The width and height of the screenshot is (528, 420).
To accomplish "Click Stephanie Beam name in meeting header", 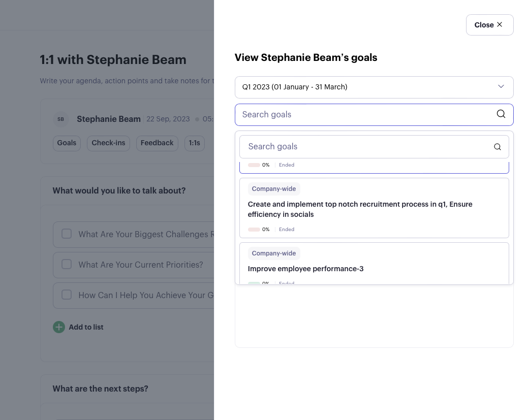I will point(108,119).
